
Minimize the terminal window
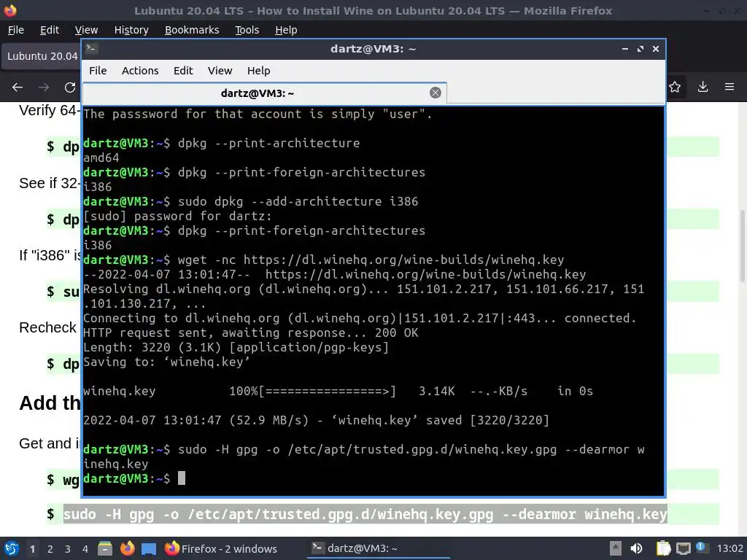click(624, 49)
